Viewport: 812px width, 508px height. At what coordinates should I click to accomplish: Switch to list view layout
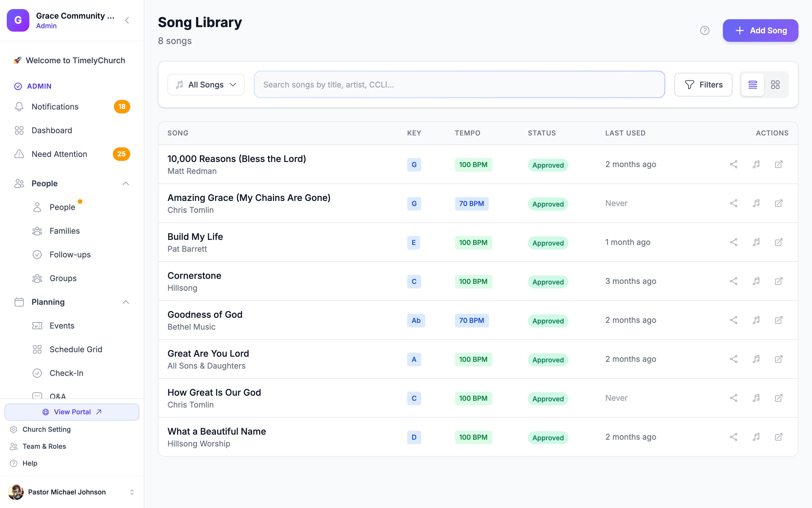753,85
